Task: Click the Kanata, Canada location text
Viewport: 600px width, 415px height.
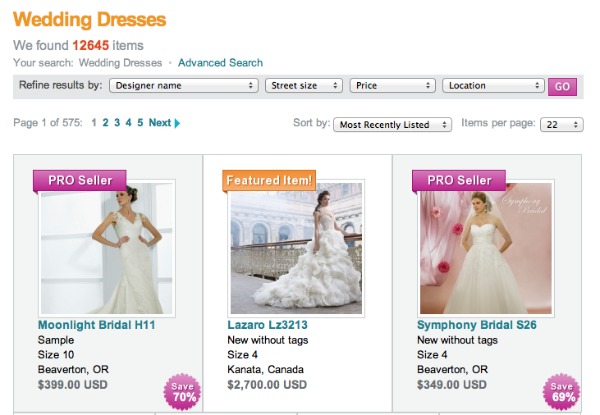Action: (266, 369)
